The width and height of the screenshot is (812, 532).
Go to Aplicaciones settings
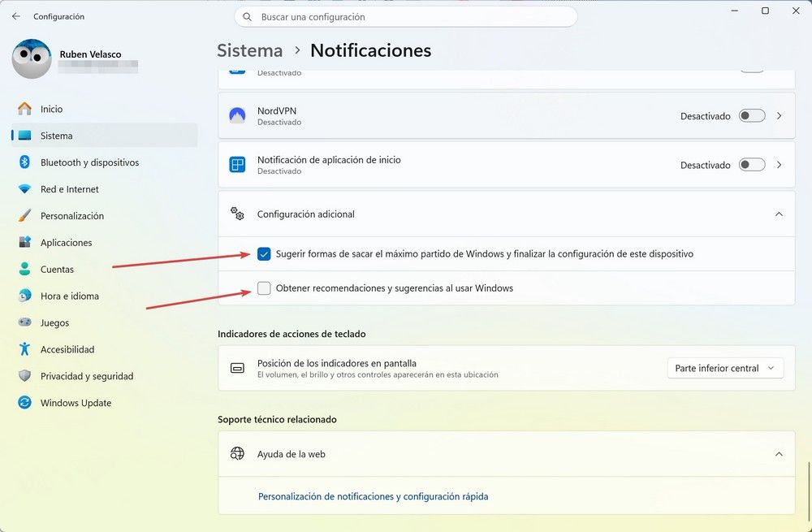[x=65, y=242]
